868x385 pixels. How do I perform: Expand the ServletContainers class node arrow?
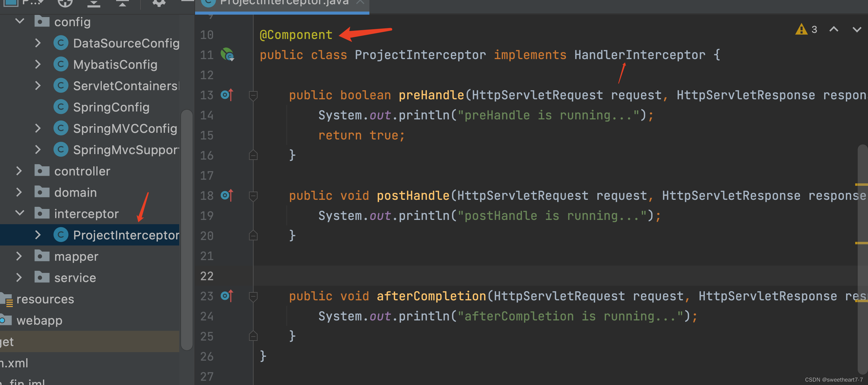(38, 86)
